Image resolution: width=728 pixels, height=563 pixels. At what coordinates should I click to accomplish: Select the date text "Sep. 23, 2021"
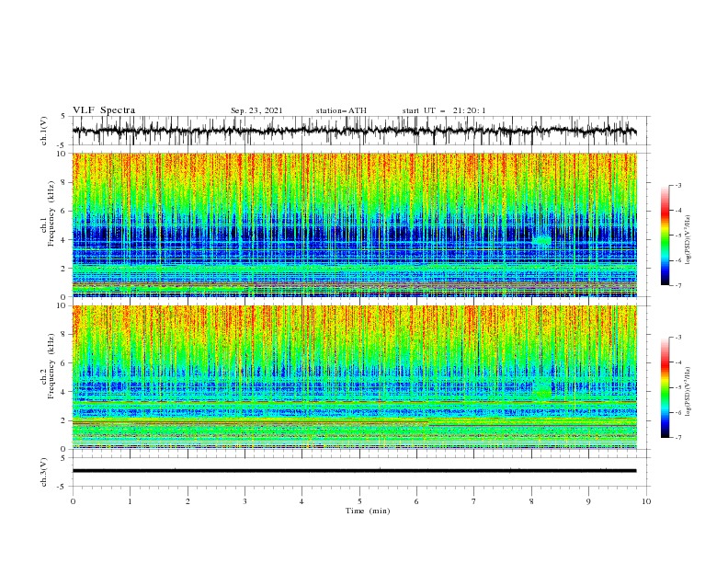pyautogui.click(x=256, y=110)
